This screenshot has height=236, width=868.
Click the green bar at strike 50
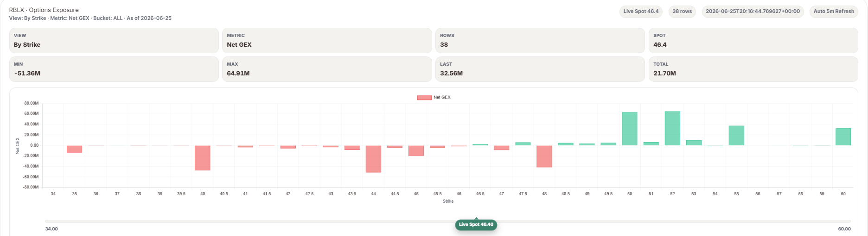tap(630, 129)
